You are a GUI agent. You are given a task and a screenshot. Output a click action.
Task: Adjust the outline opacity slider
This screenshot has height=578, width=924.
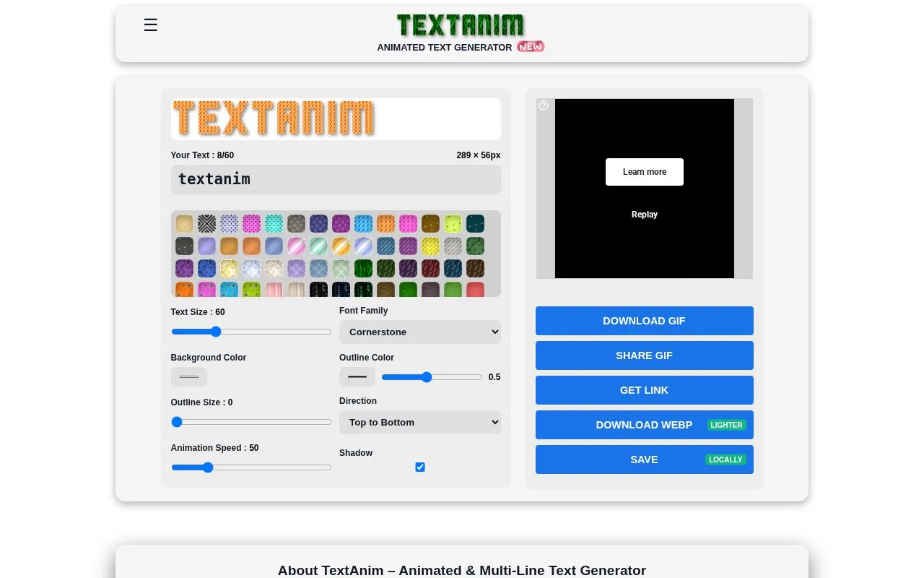(x=432, y=377)
